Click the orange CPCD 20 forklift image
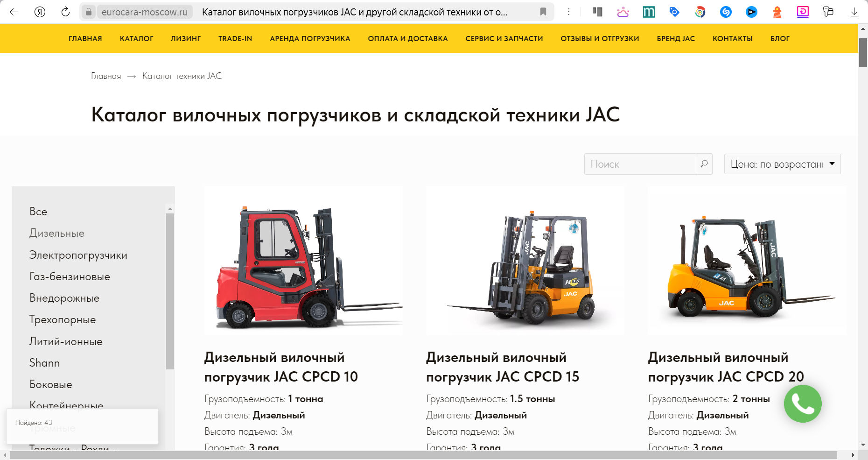 coord(747,261)
